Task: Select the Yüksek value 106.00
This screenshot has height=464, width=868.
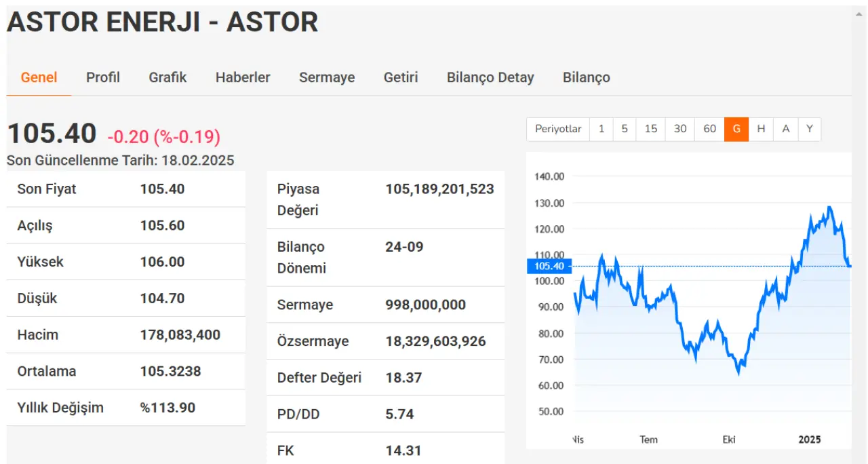Action: (x=162, y=262)
